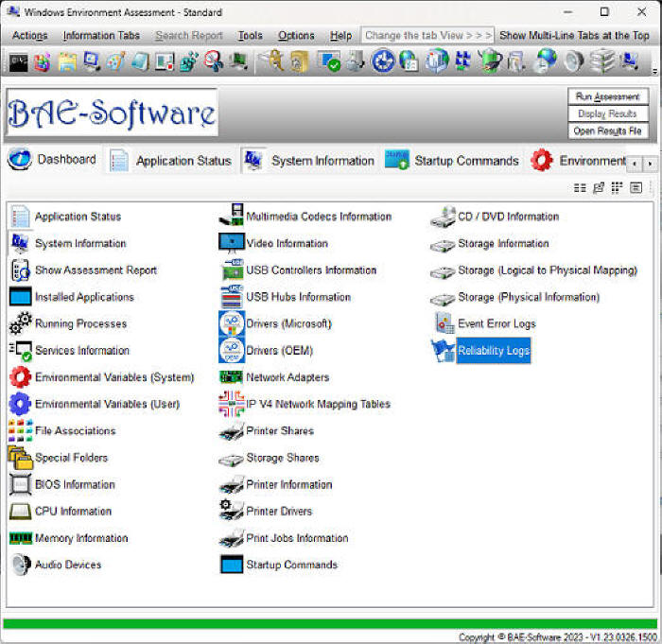Viewport: 662px width, 644px height.
Task: Click the Memory Information RAM icon
Action: 20,538
